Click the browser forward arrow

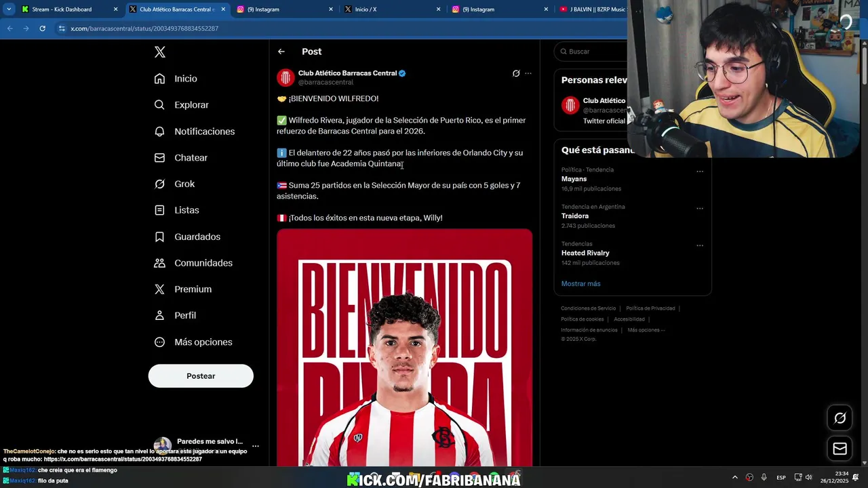coord(26,28)
